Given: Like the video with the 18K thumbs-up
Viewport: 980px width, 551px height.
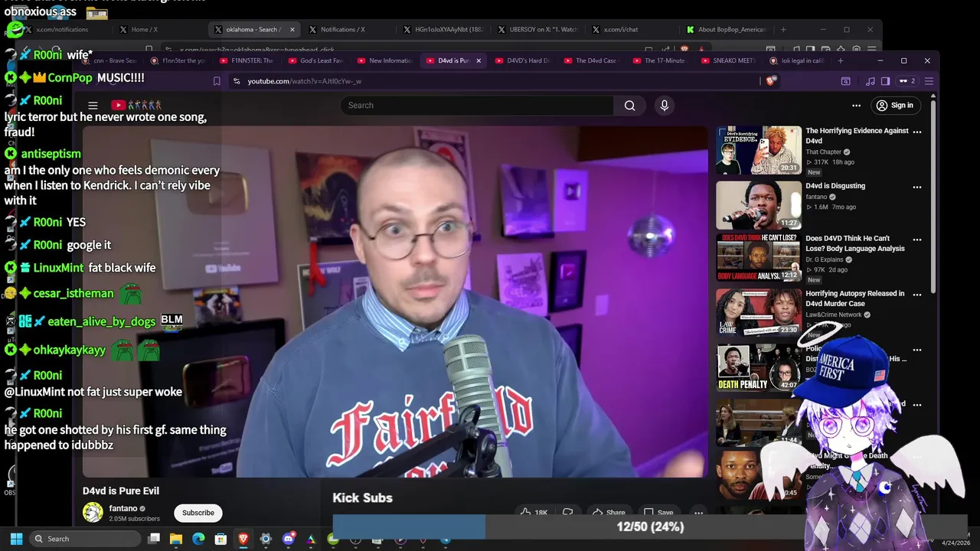Looking at the screenshot, I should pos(534,513).
